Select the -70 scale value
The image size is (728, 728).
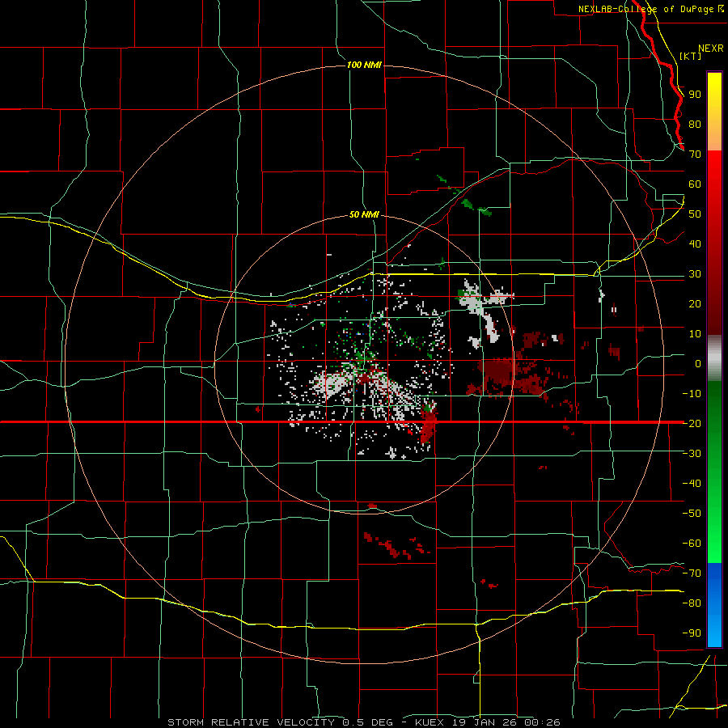[x=692, y=574]
